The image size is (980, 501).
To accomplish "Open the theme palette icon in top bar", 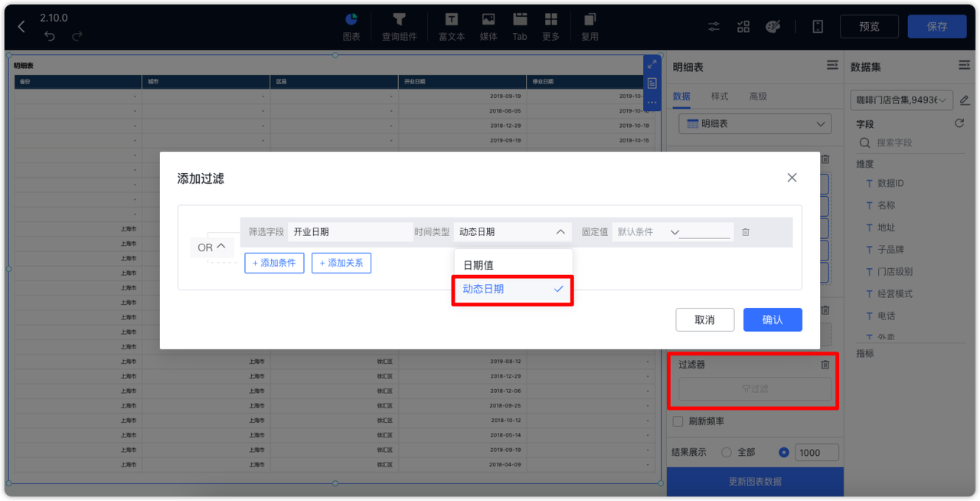I will point(773,26).
